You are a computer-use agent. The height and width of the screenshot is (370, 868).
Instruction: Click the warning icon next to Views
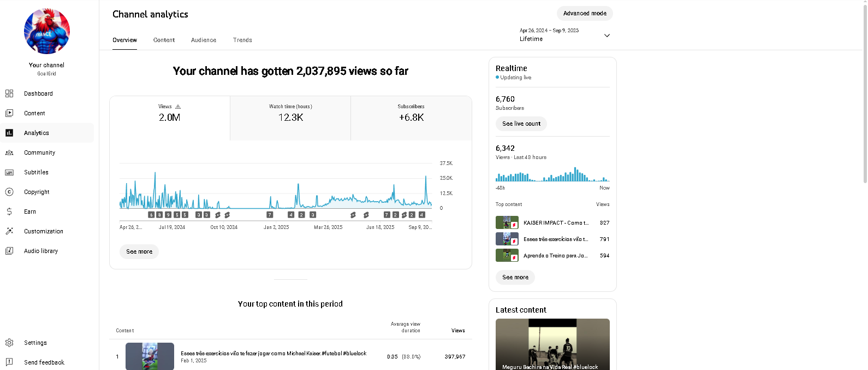coord(178,107)
